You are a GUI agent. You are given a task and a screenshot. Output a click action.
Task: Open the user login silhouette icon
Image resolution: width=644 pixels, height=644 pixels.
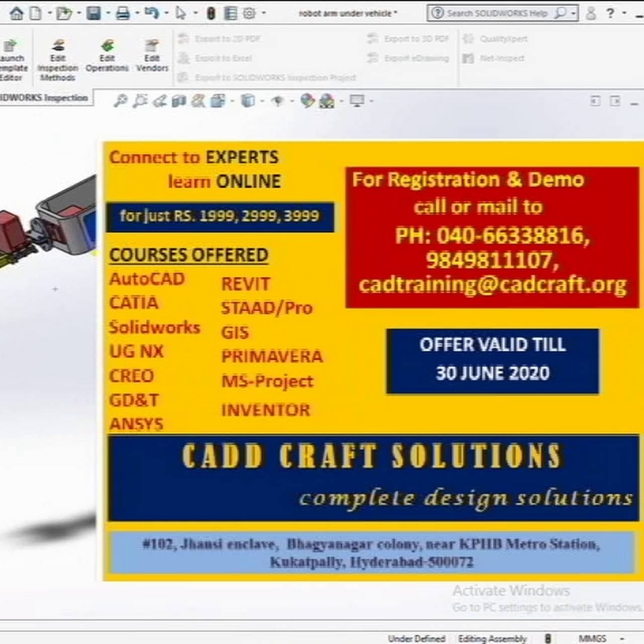pyautogui.click(x=591, y=13)
